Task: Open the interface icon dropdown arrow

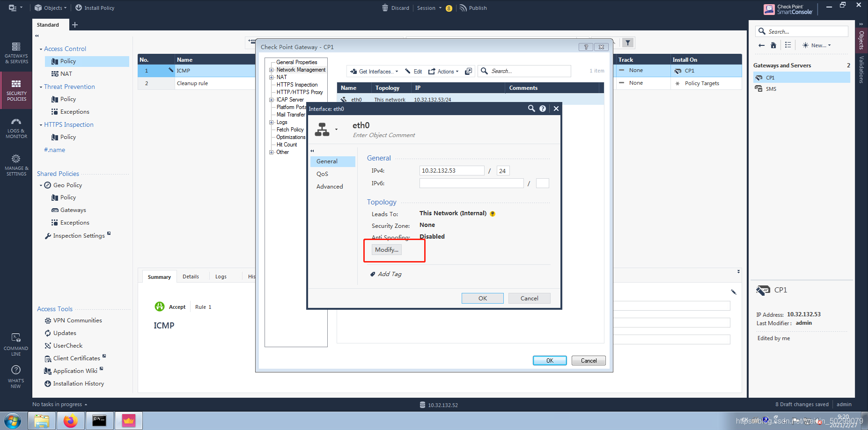Action: (336, 130)
